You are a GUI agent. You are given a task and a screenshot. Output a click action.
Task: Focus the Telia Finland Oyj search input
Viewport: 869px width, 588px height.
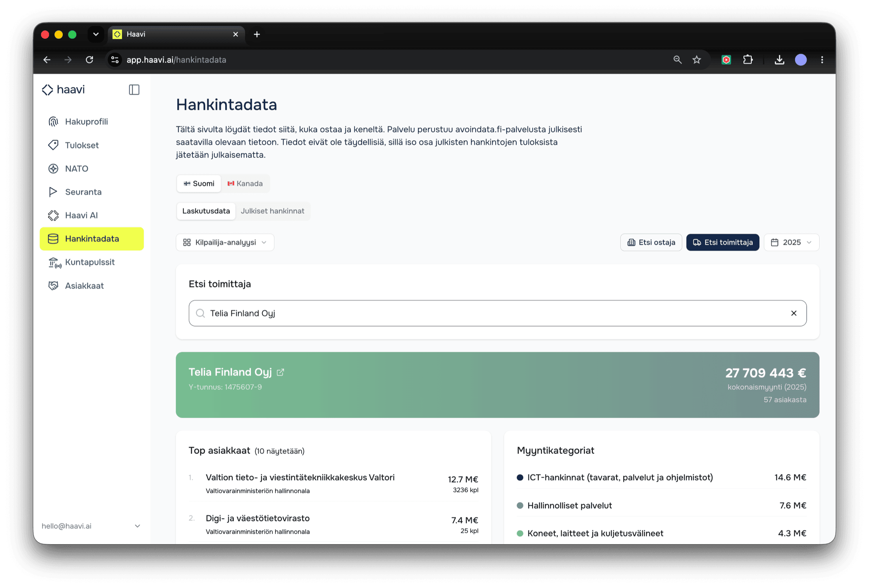497,313
